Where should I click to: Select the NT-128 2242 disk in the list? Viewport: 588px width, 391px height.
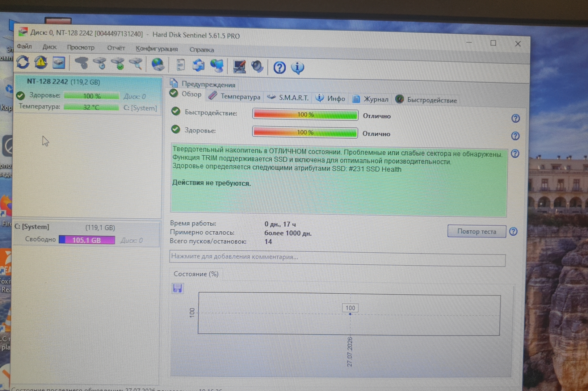[x=88, y=94]
